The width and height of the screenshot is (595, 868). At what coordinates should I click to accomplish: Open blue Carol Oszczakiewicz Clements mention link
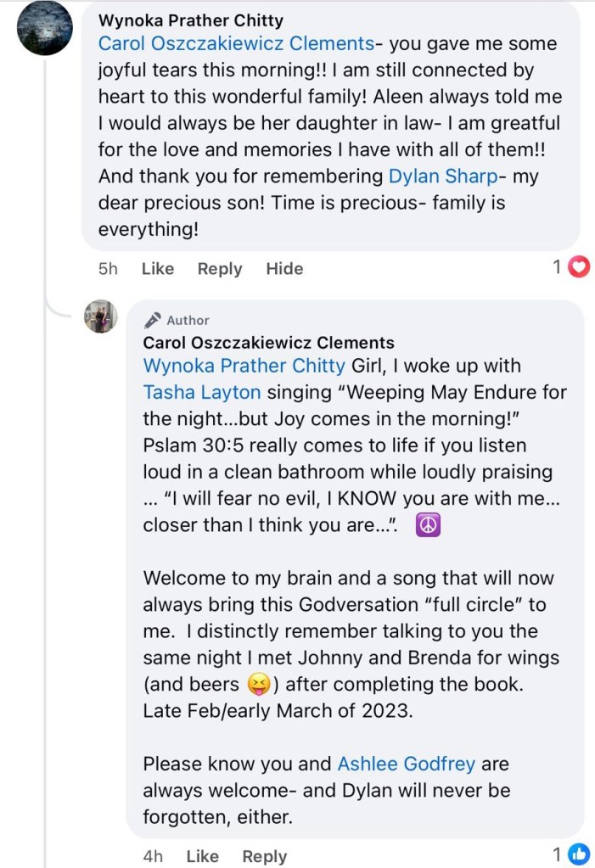tap(236, 44)
